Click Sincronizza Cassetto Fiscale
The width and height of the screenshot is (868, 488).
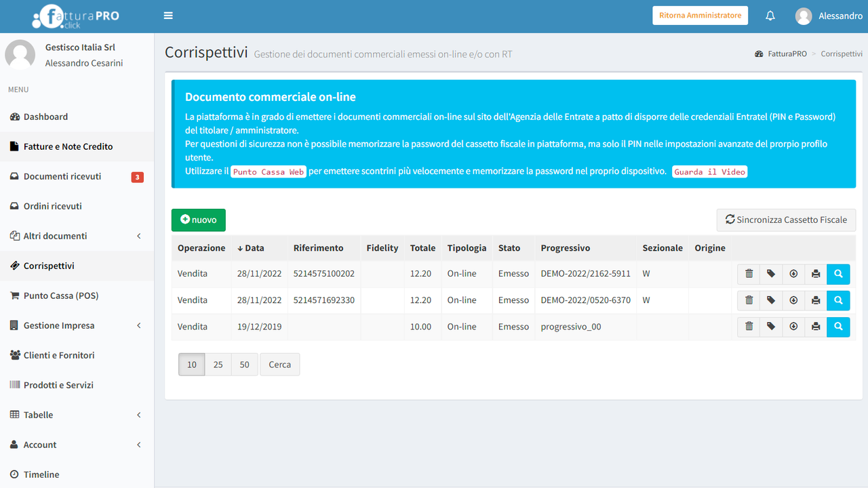point(787,220)
